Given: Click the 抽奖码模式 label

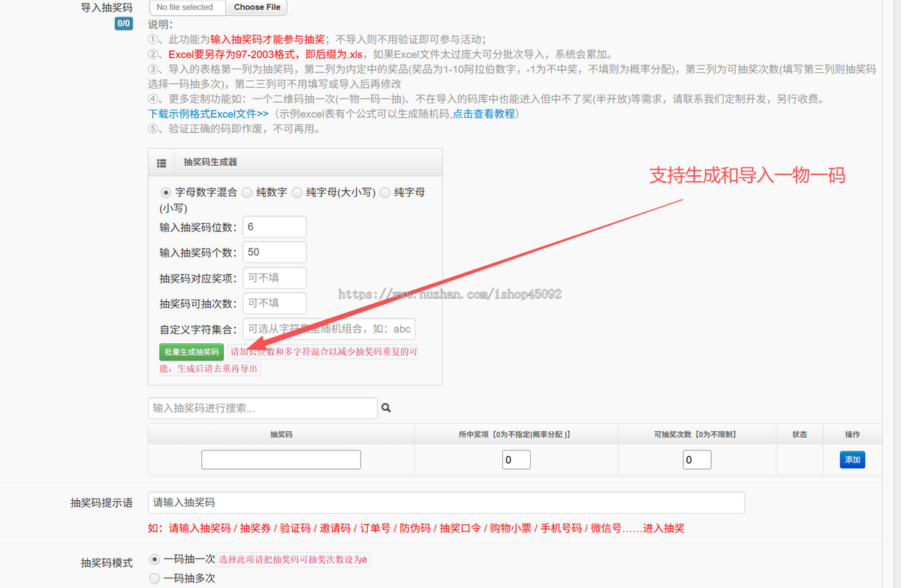Looking at the screenshot, I should point(107,562).
